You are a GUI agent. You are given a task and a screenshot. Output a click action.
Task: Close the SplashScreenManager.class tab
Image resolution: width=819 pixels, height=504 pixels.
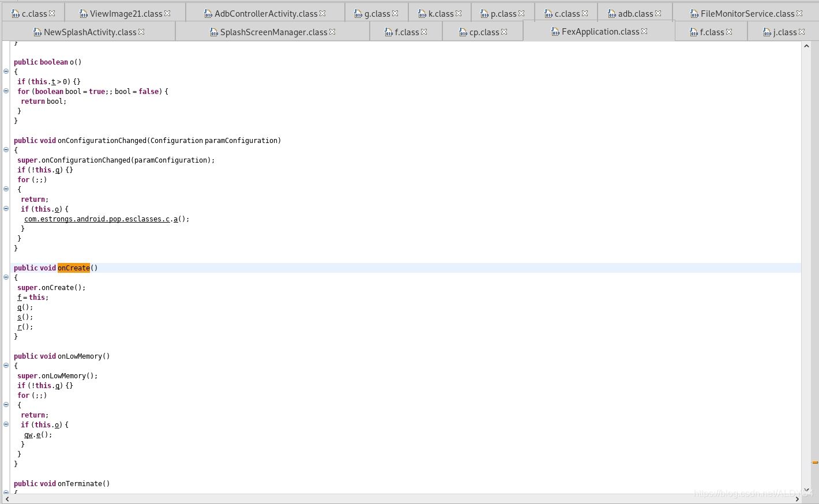pyautogui.click(x=332, y=32)
